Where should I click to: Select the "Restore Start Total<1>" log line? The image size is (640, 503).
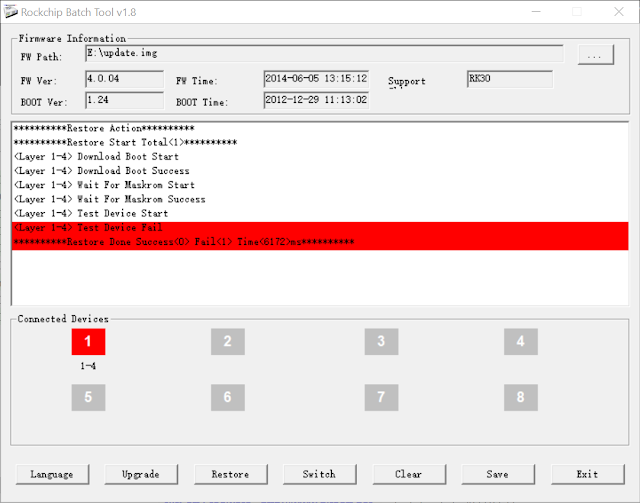[x=320, y=142]
